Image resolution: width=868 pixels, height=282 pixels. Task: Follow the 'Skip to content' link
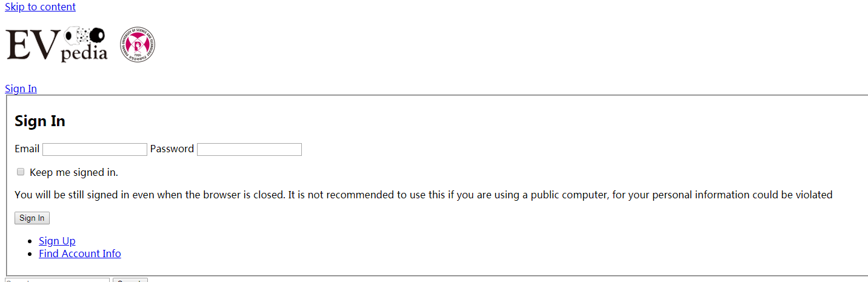[x=41, y=7]
